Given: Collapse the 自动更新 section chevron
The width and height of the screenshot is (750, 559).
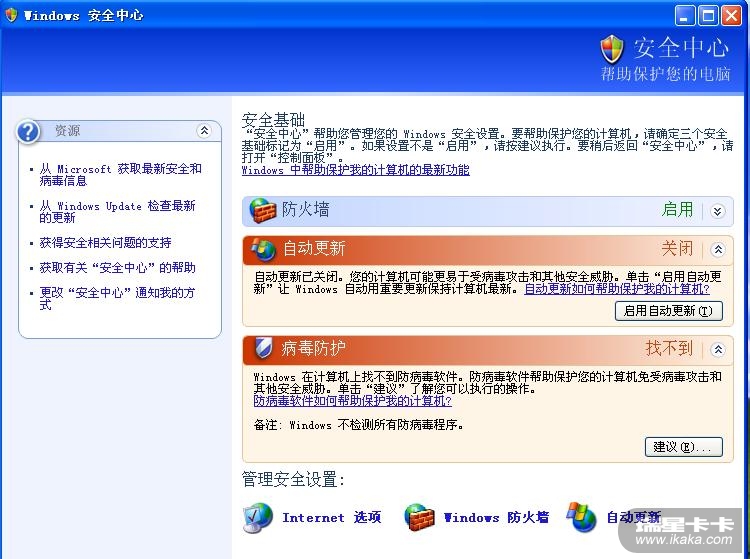Looking at the screenshot, I should coord(718,249).
